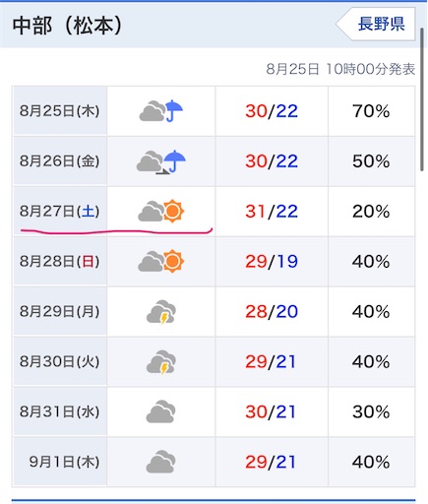Click the cloud and sun icon for 8月27日

[x=161, y=212]
